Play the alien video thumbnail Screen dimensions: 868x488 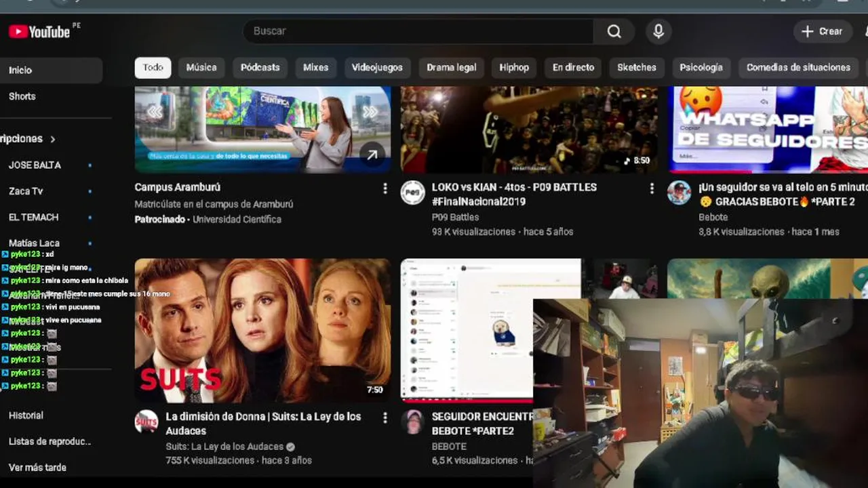(768, 279)
